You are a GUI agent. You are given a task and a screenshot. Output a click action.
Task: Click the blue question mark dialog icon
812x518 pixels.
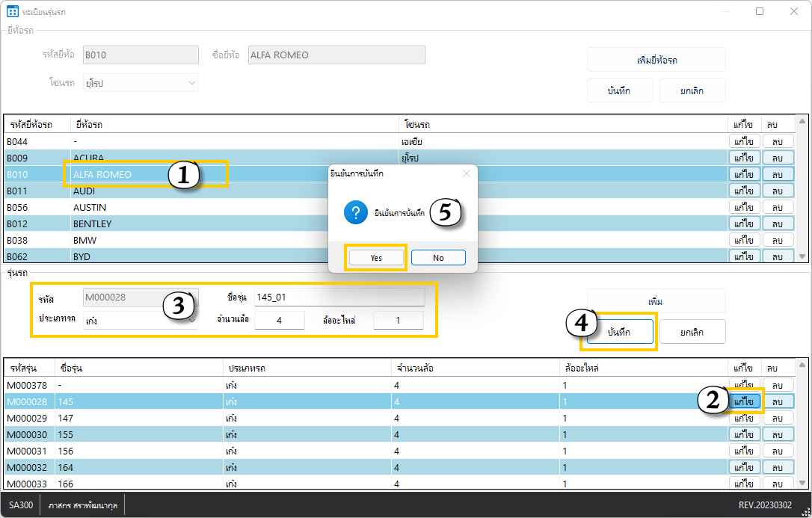356,213
